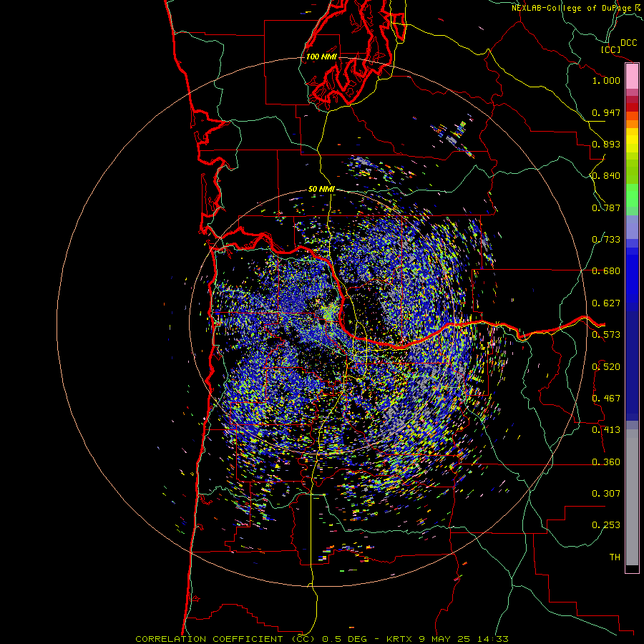The width and height of the screenshot is (644, 644).
Task: Click the 100 NMI range ring label
Action: (x=321, y=57)
